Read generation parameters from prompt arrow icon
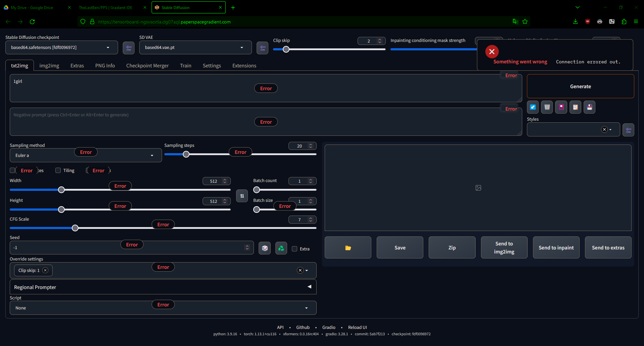The width and height of the screenshot is (644, 346). tap(533, 107)
